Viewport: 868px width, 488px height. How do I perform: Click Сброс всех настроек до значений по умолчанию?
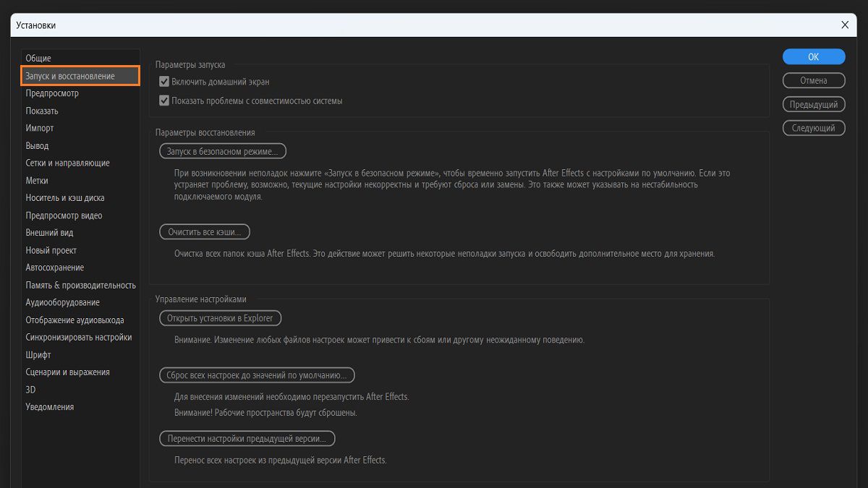[x=257, y=375]
